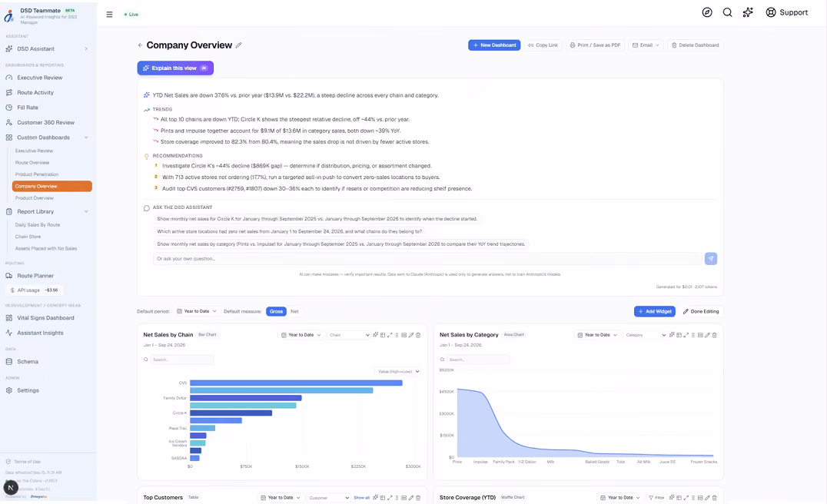Click Explain this view AI button

click(x=175, y=68)
